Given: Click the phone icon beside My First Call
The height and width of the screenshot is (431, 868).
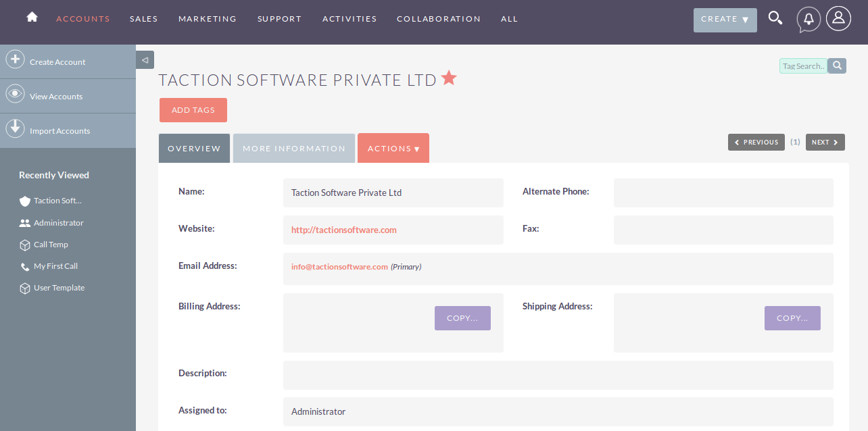Looking at the screenshot, I should pyautogui.click(x=25, y=267).
